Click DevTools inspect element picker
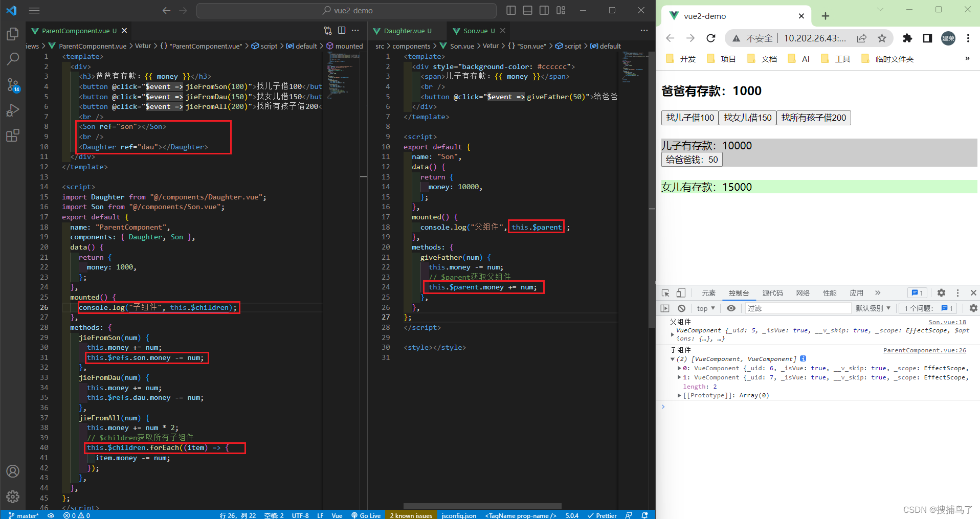 pyautogui.click(x=665, y=293)
